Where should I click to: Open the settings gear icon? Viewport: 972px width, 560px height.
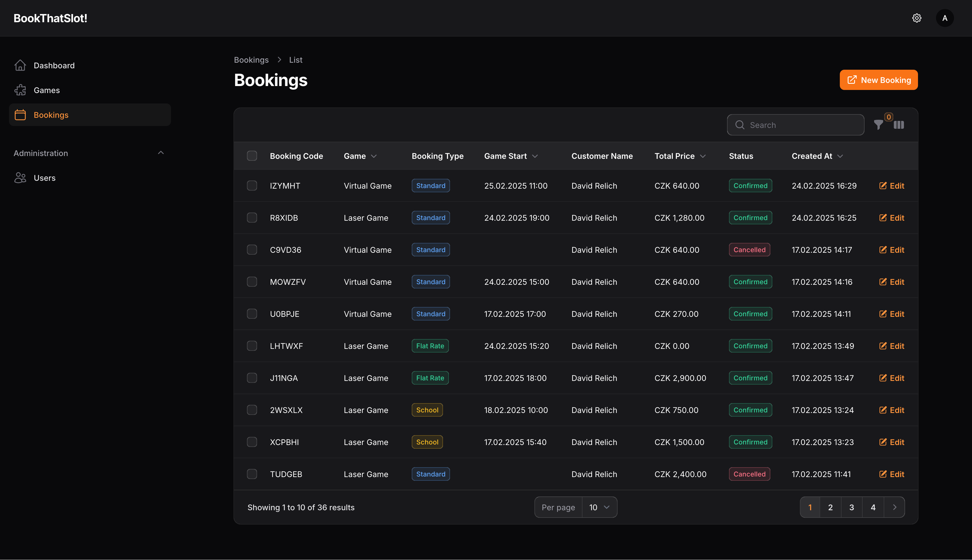coord(917,18)
